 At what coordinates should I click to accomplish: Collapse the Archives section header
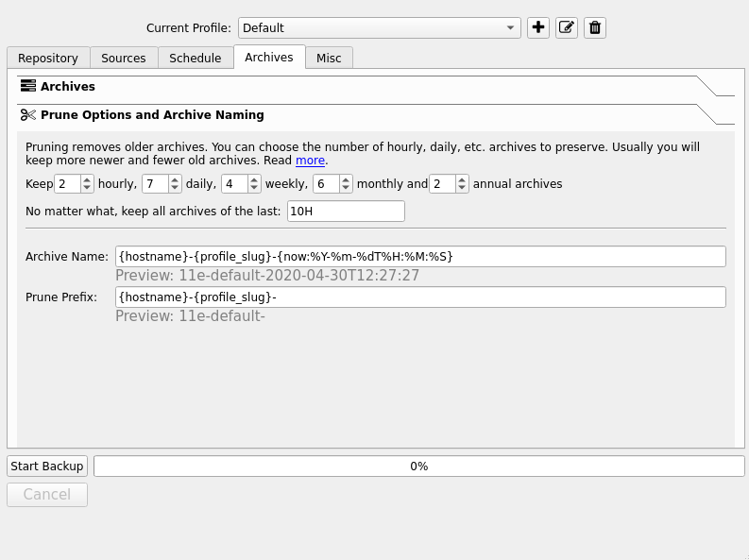coord(68,87)
